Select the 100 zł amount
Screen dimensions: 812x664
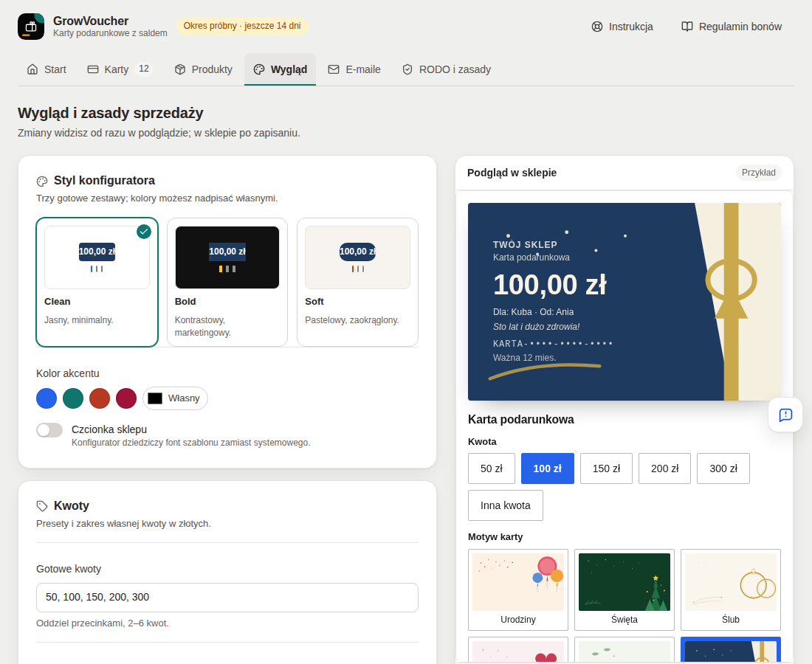pyautogui.click(x=548, y=468)
